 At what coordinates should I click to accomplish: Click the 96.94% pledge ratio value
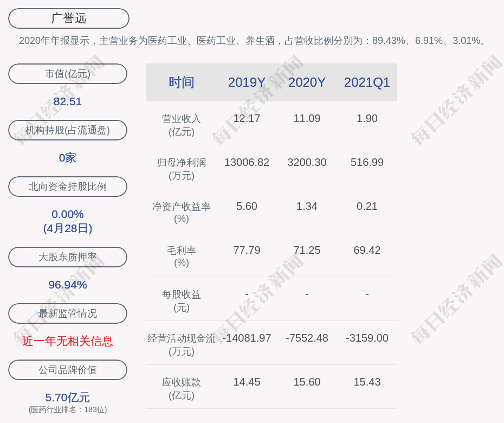point(68,285)
